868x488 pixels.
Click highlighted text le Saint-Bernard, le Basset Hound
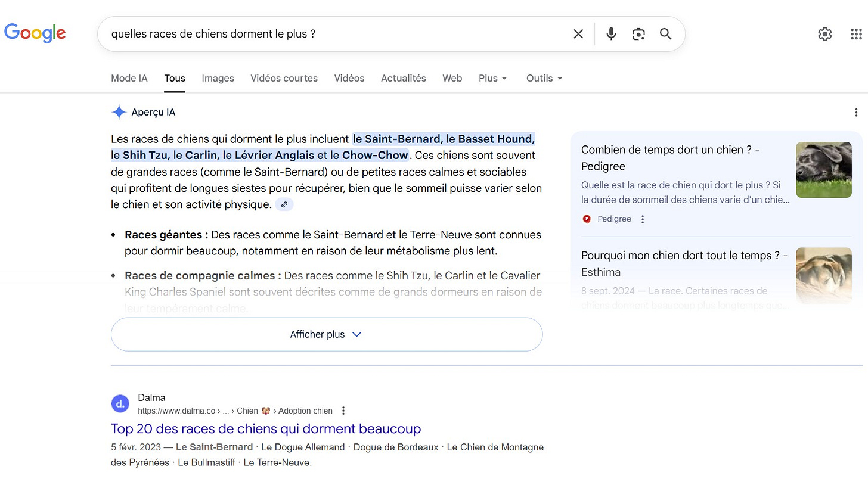pyautogui.click(x=444, y=139)
